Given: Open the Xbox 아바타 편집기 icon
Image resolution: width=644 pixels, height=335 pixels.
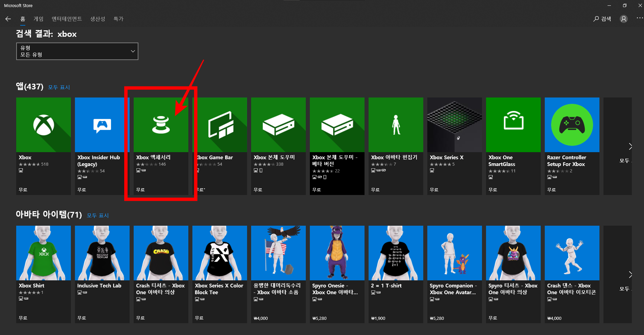Looking at the screenshot, I should (x=396, y=125).
